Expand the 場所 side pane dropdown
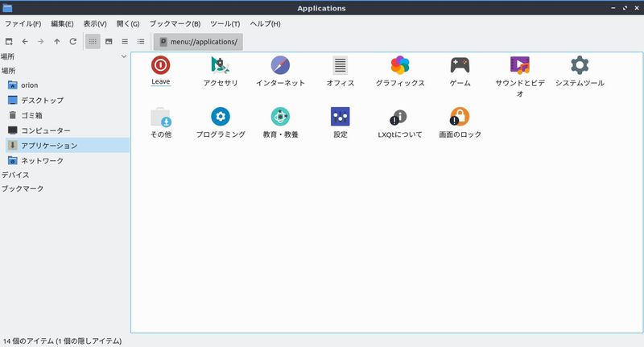The height and width of the screenshot is (347, 644). click(123, 56)
